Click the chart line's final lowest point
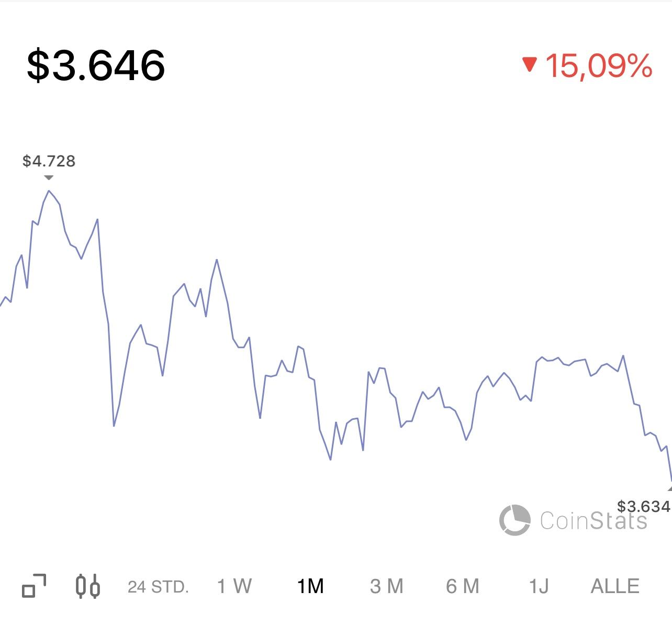This screenshot has height=625, width=672. tap(670, 481)
